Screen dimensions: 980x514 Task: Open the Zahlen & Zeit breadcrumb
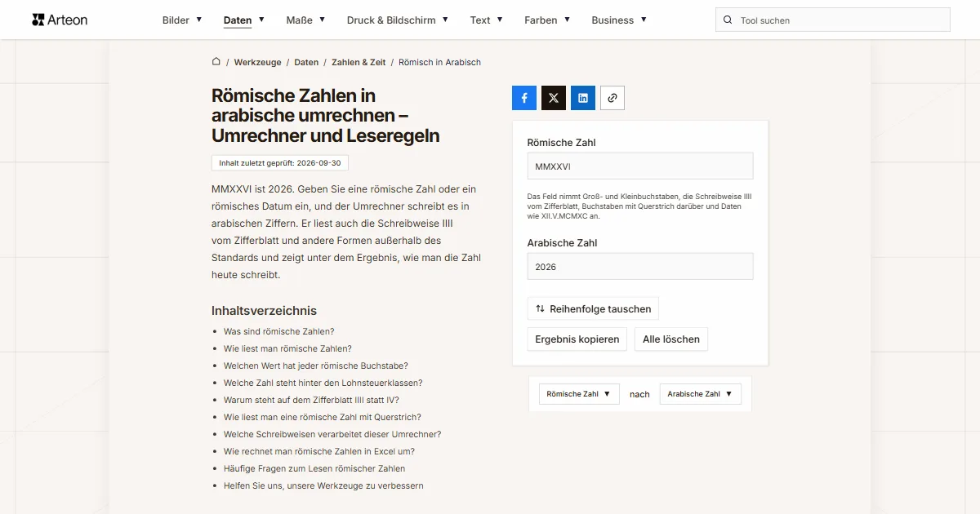tap(359, 62)
